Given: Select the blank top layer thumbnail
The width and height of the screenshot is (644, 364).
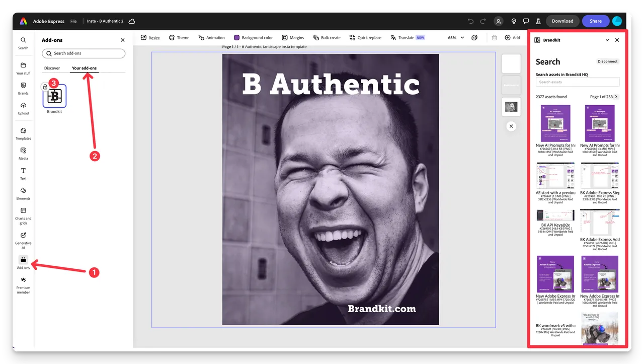Looking at the screenshot, I should point(511,64).
